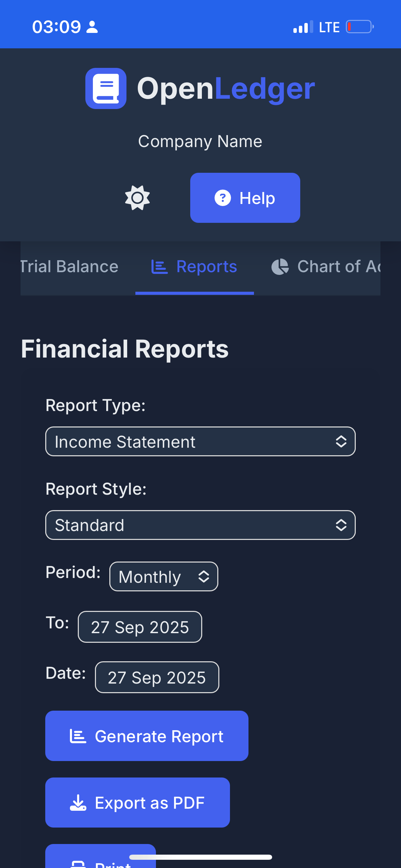Edit the To date field
401x868 pixels.
(x=140, y=627)
